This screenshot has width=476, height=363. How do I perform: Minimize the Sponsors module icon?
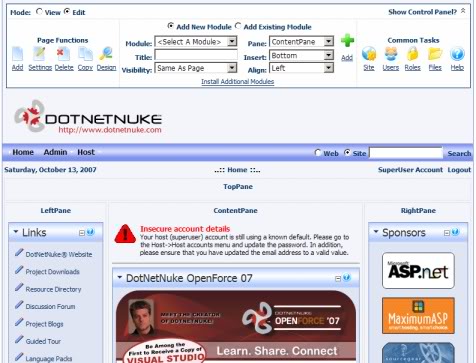tap(447, 233)
